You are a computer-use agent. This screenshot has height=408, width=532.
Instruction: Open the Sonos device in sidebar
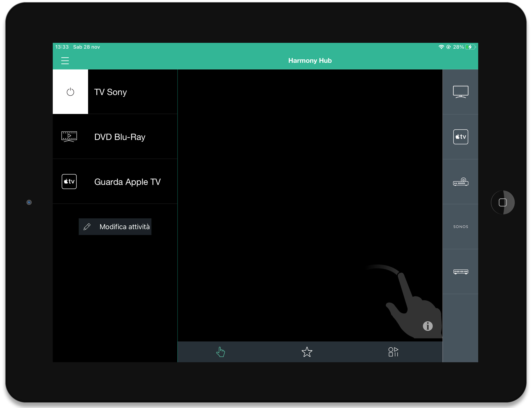click(460, 227)
